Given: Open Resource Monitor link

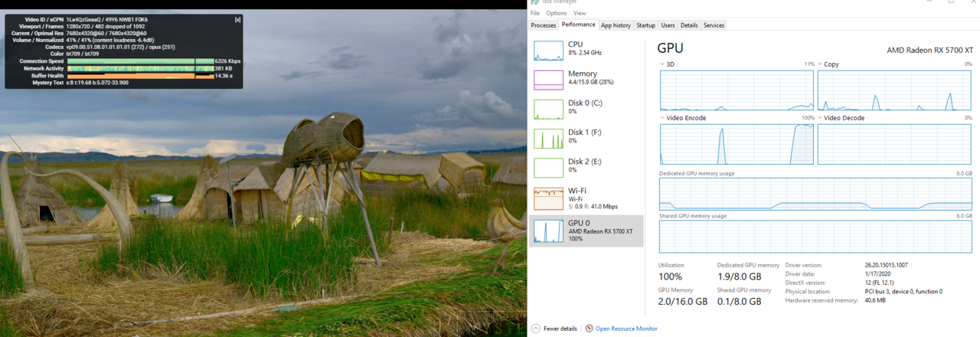Looking at the screenshot, I should tap(626, 329).
